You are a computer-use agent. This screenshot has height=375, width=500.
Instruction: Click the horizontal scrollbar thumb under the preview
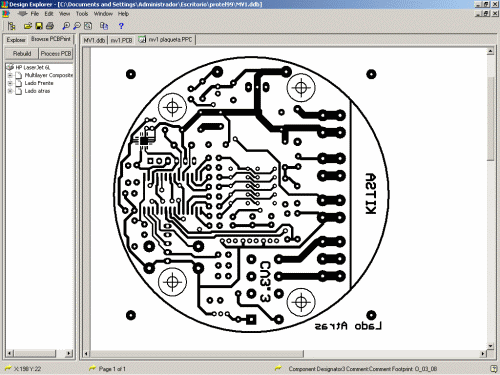197,353
